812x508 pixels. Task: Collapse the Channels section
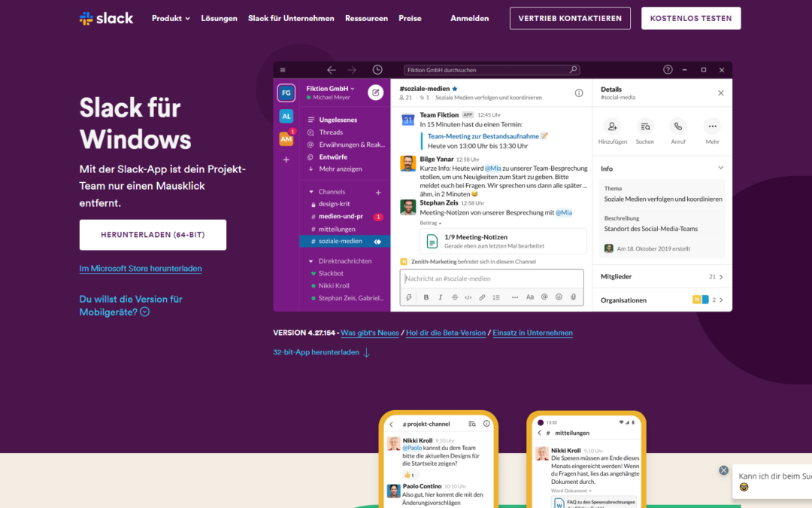[311, 192]
